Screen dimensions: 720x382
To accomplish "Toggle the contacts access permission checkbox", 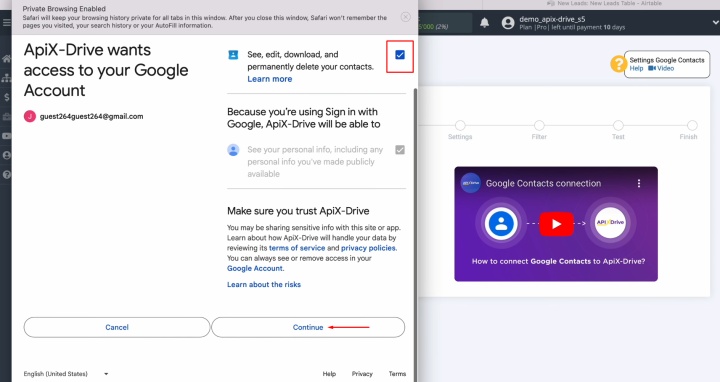I will click(x=400, y=55).
